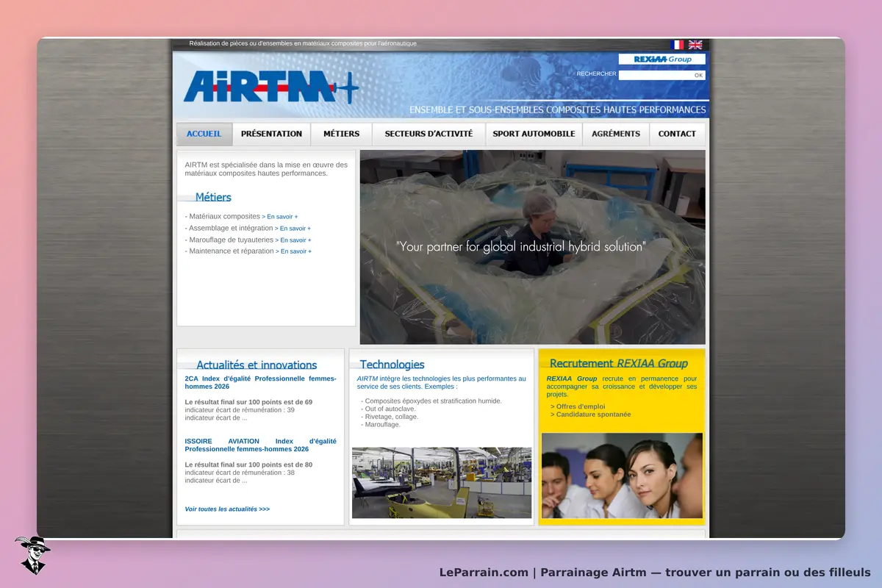This screenshot has width=882, height=588.
Task: Click the hero worker photo banner
Action: coord(532,247)
